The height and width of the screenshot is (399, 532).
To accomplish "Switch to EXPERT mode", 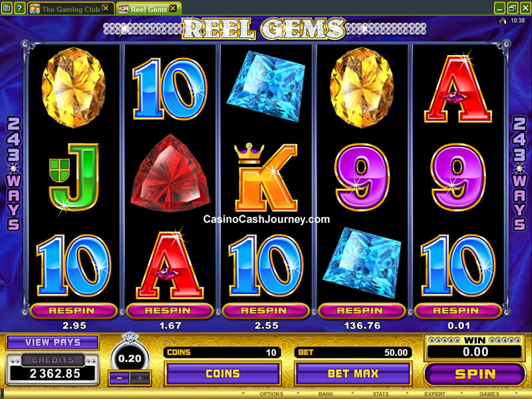I will pyautogui.click(x=435, y=394).
